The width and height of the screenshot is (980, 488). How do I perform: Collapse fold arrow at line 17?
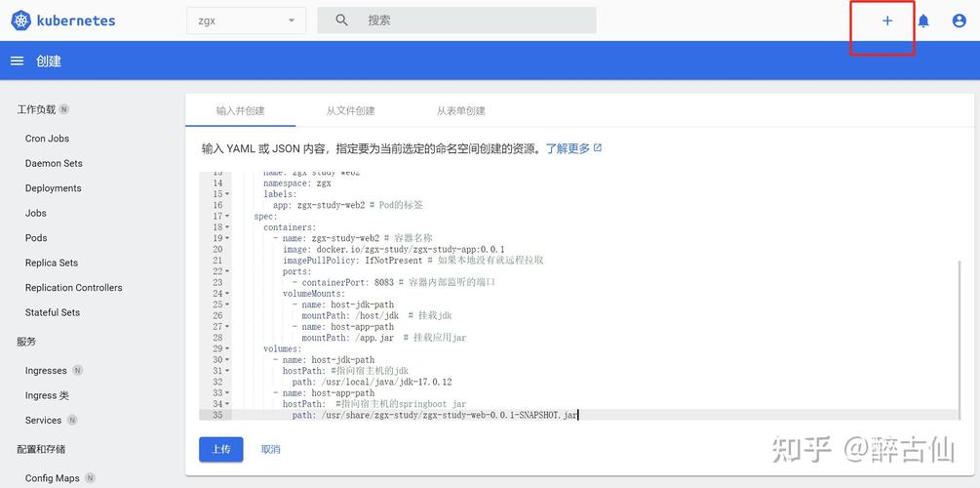point(227,216)
